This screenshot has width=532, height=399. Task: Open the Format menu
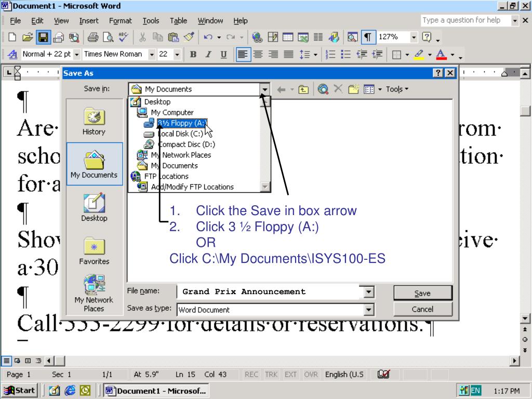pyautogui.click(x=120, y=21)
